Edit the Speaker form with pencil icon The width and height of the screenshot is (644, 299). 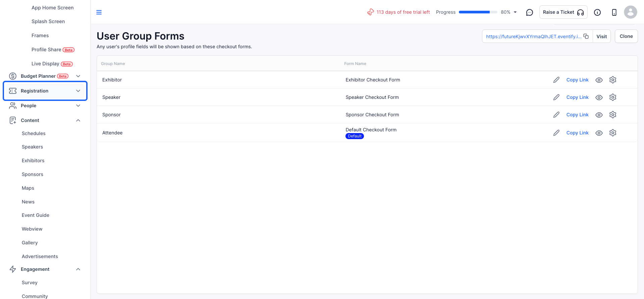(556, 97)
